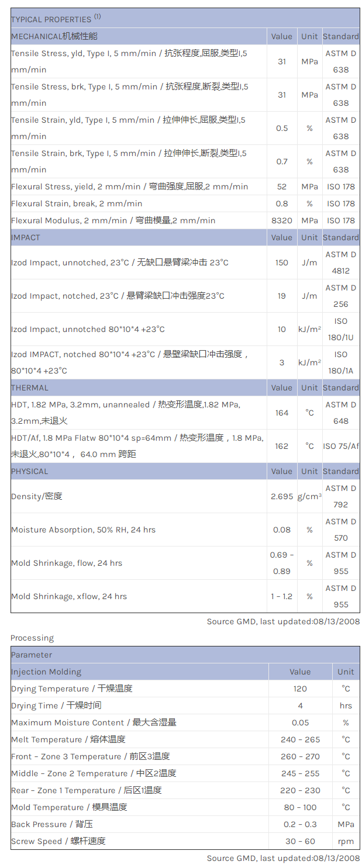Viewport: 362px width, 868px height.
Task: Click the Melt Temperature row label
Action: (x=68, y=739)
